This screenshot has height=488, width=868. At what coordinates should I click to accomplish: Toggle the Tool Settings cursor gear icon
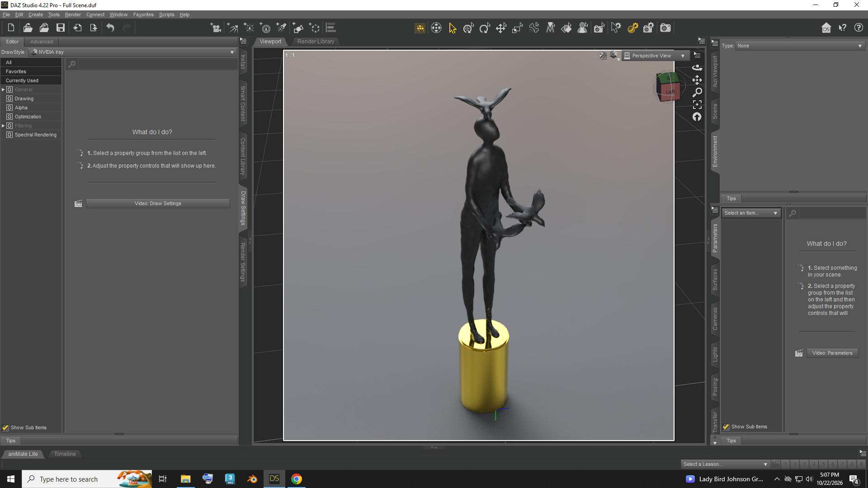click(x=616, y=28)
